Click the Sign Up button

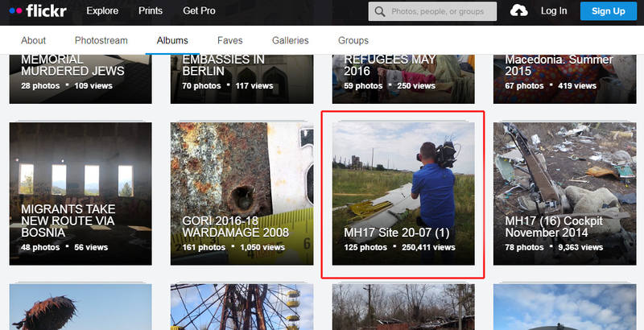coord(609,11)
